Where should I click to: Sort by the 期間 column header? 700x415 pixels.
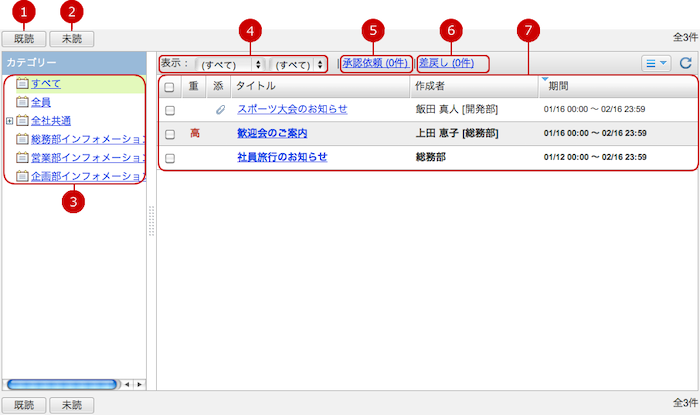click(618, 86)
